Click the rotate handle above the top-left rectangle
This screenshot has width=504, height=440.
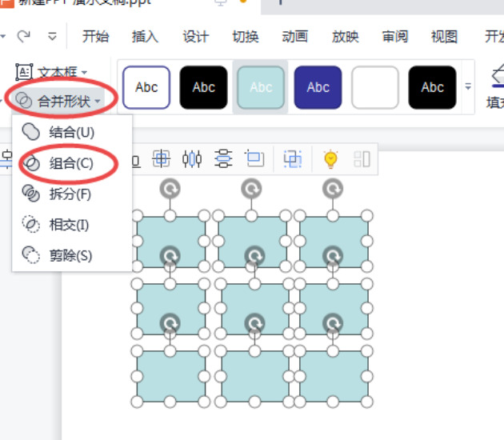[x=170, y=189]
